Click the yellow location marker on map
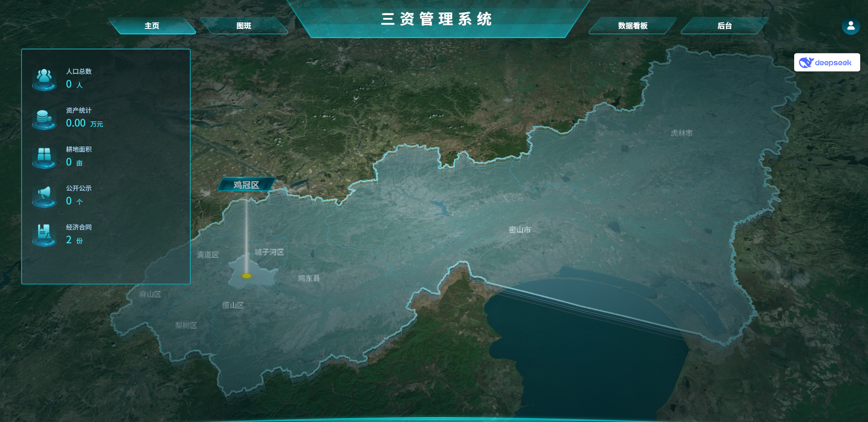This screenshot has width=868, height=422. [x=247, y=275]
